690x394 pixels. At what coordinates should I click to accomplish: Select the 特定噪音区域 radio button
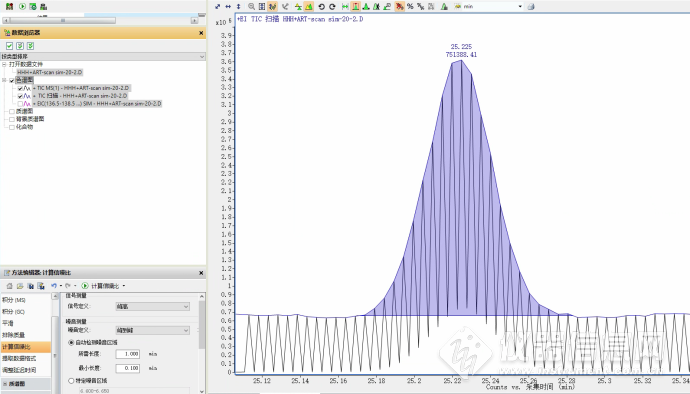click(x=71, y=381)
